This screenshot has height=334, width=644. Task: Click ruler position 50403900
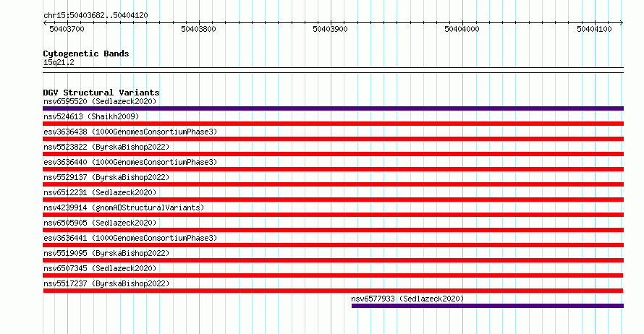[330, 29]
